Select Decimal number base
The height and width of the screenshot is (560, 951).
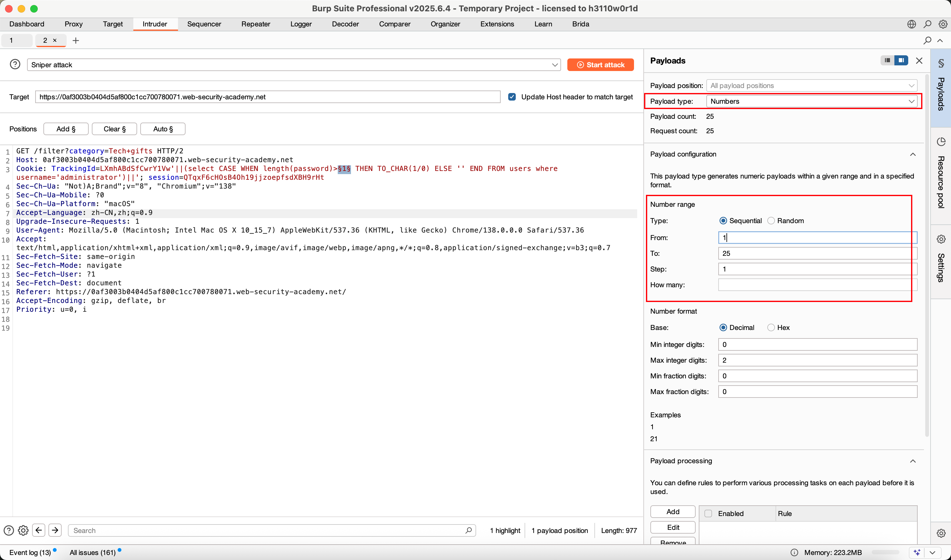click(x=723, y=327)
